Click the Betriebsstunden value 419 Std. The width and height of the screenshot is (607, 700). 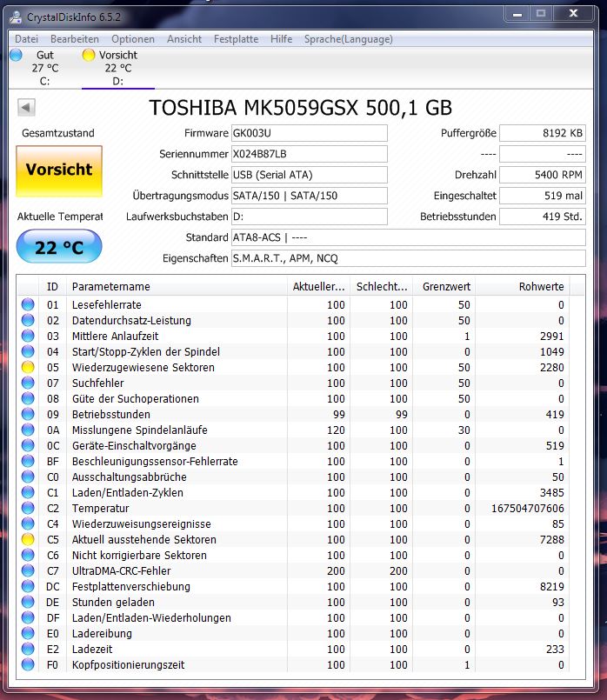(543, 217)
